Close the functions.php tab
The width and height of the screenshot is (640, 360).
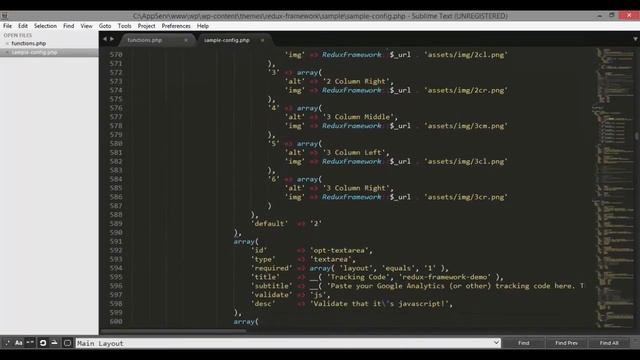(x=186, y=40)
